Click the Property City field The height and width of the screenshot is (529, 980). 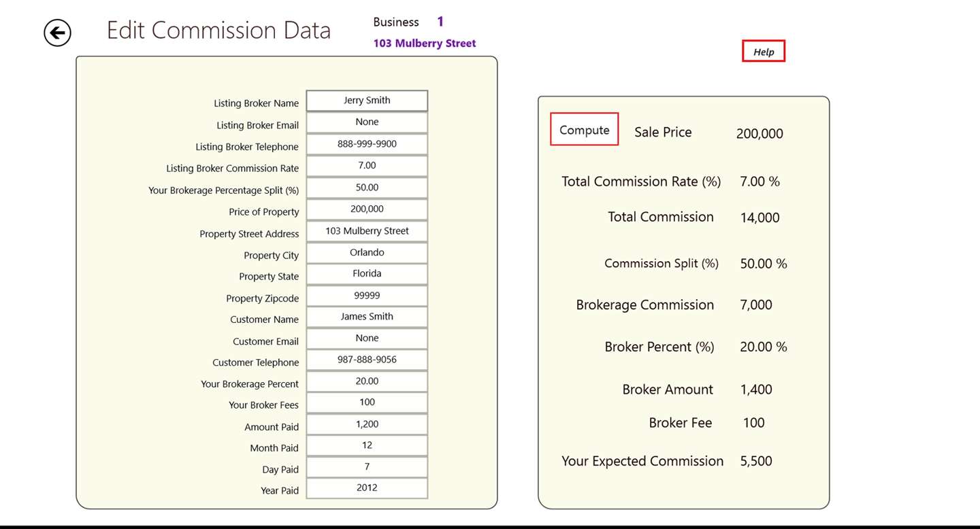click(367, 253)
